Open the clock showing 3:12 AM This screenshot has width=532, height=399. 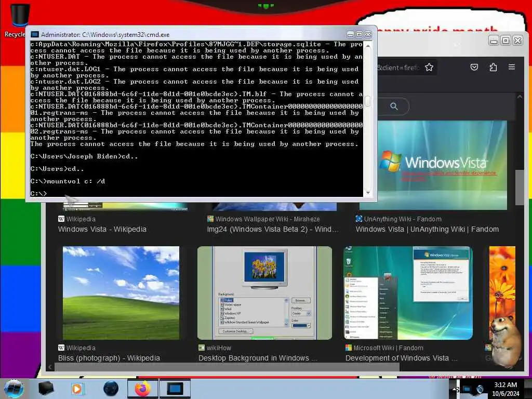(506, 385)
